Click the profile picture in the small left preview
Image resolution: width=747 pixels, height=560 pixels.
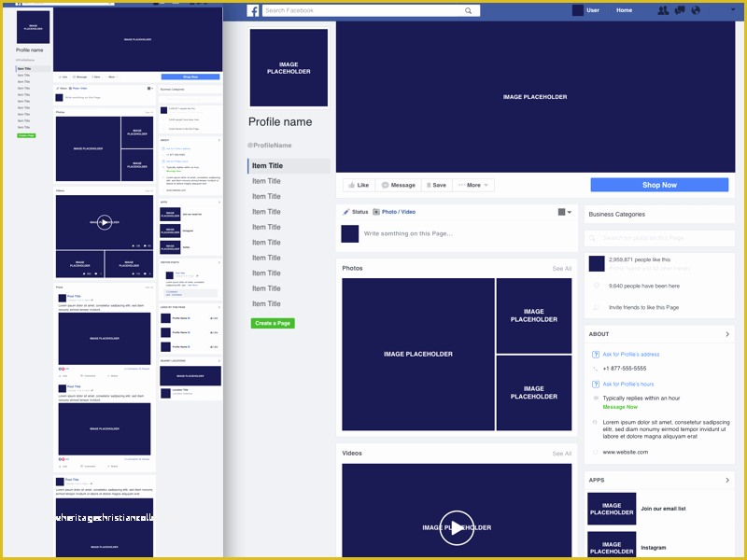tap(33, 27)
